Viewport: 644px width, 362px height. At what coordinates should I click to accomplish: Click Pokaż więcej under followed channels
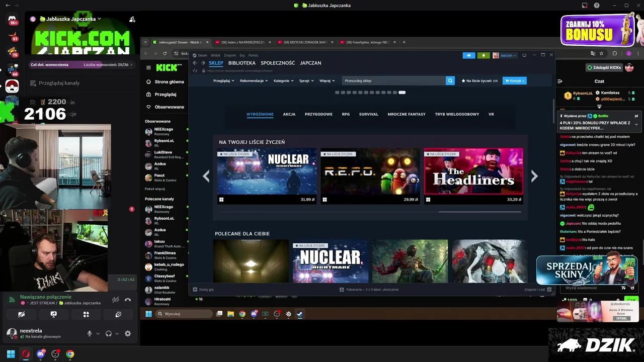[155, 189]
